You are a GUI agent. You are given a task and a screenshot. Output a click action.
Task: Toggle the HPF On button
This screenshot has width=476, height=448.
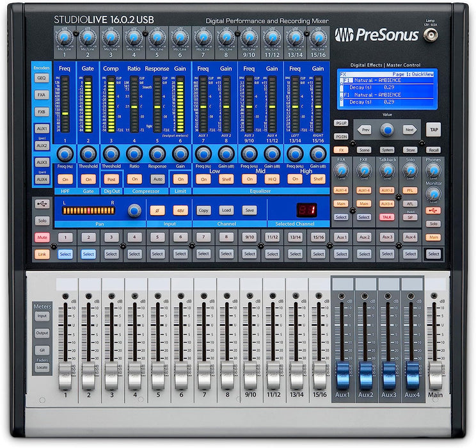point(65,180)
